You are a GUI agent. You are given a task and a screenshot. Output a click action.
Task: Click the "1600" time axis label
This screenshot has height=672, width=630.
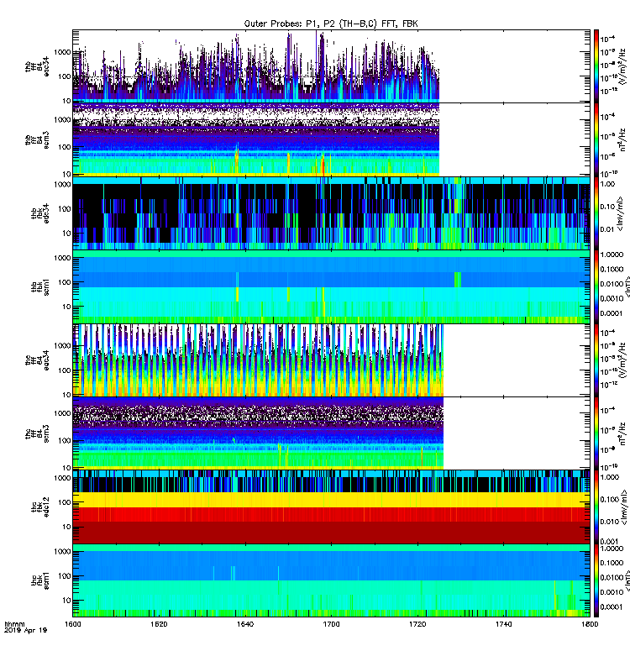(x=73, y=624)
